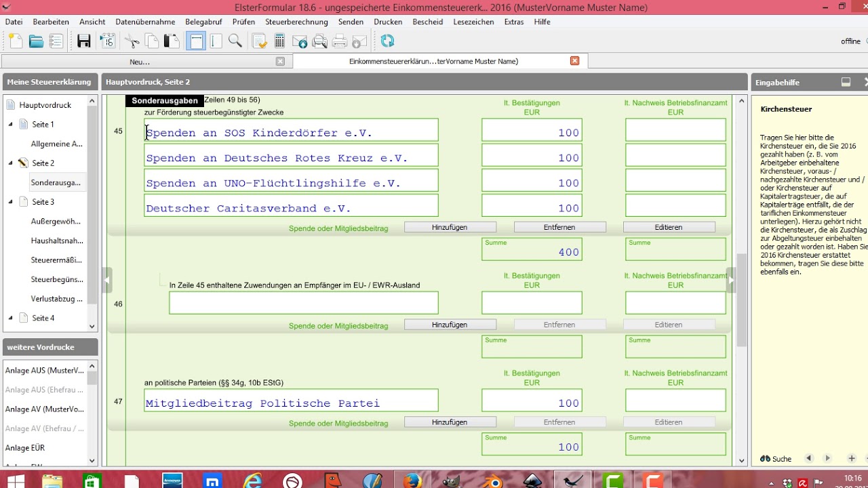Click the magnifying glass zoom icon
Viewport: 868px width, 488px height.
tap(235, 41)
